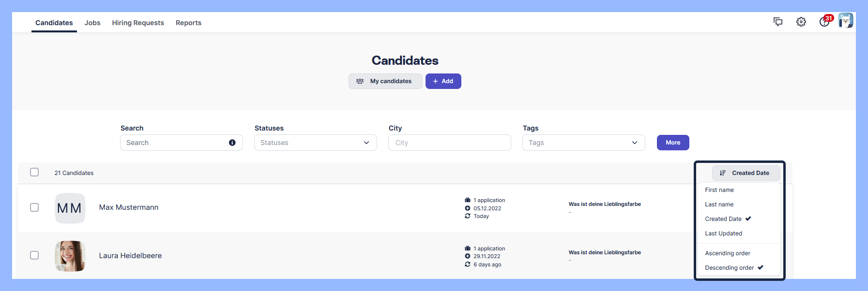The width and height of the screenshot is (868, 291).
Task: Click the Add candidate button
Action: tap(443, 81)
